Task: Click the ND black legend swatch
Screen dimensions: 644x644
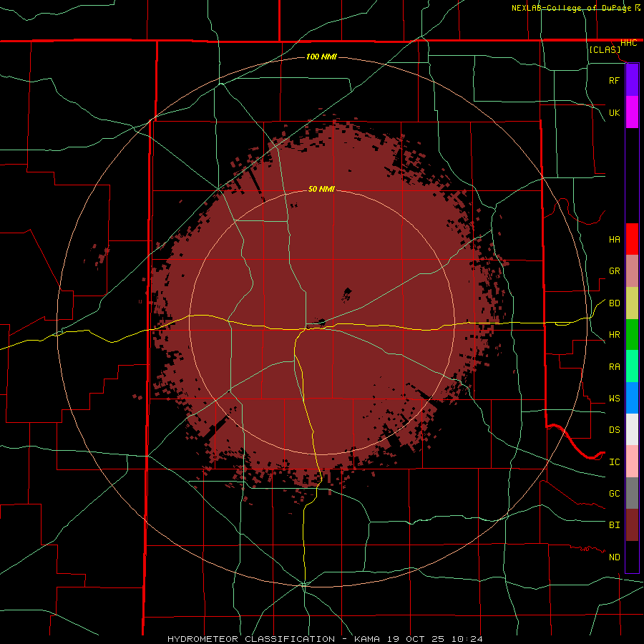Action: coord(632,557)
